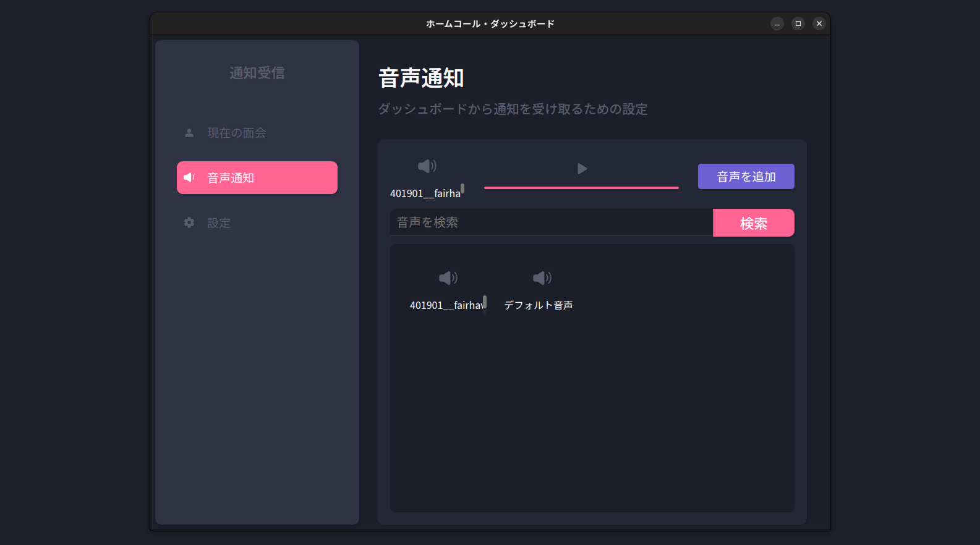Open the 現在の面会 sidebar label
The height and width of the screenshot is (545, 980).
236,133
